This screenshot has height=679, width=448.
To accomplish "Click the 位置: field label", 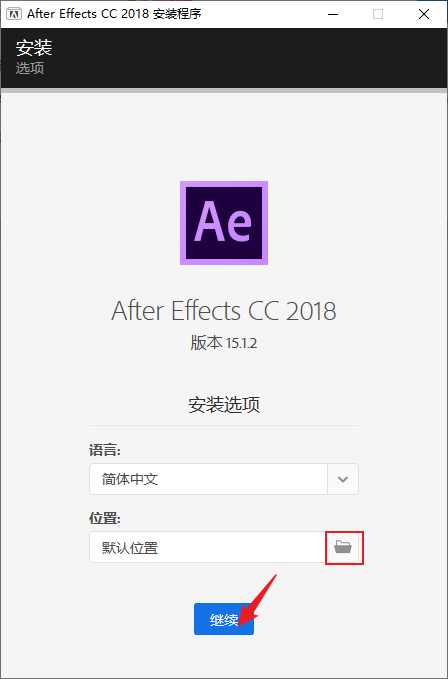I will tap(105, 518).
